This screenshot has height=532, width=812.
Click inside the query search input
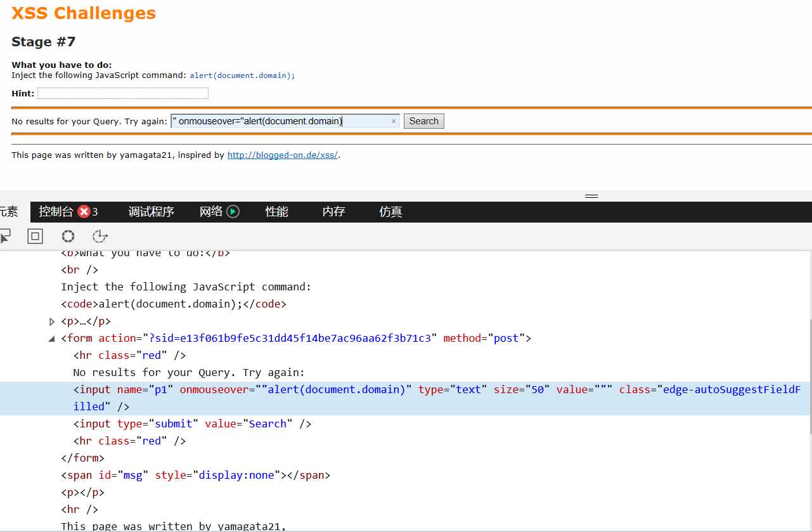[x=285, y=121]
